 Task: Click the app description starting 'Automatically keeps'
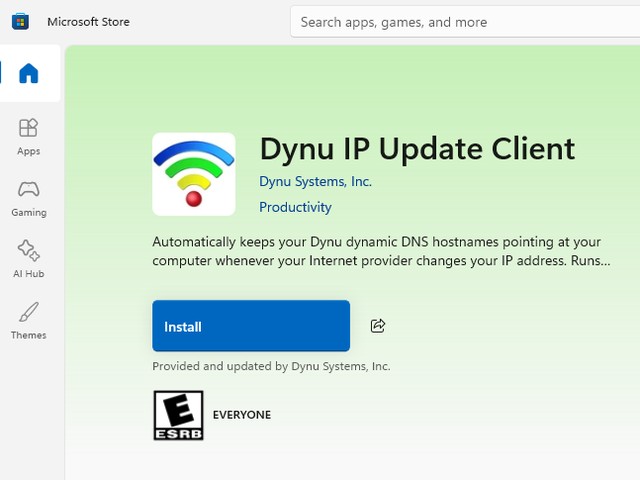[381, 251]
